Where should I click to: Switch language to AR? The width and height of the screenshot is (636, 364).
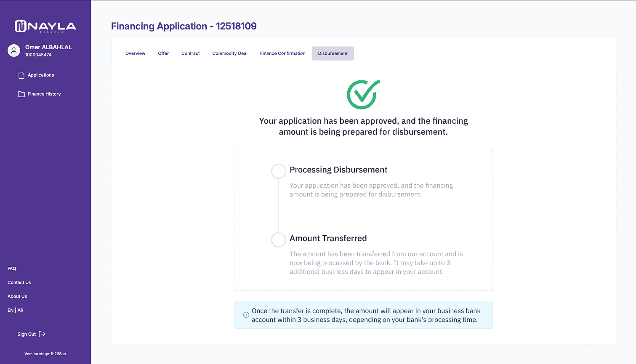pos(21,310)
